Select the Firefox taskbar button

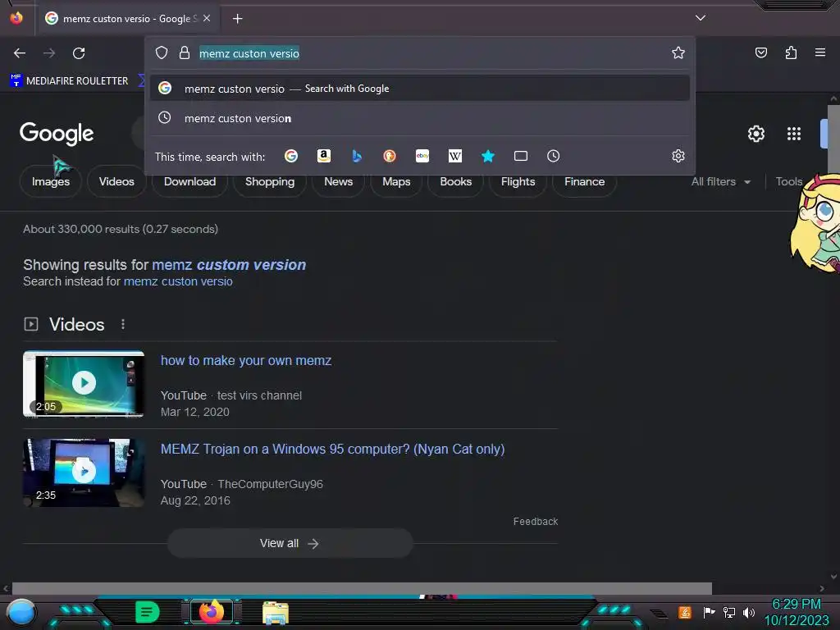(212, 612)
